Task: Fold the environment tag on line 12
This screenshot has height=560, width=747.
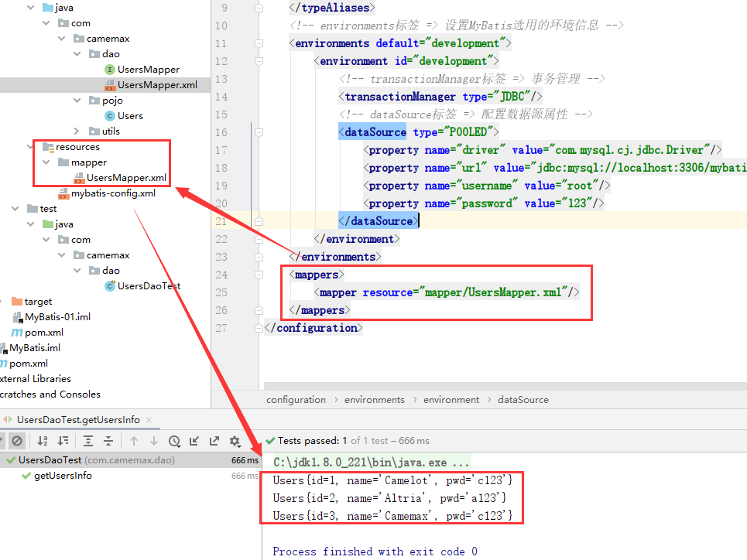Action: (x=259, y=61)
